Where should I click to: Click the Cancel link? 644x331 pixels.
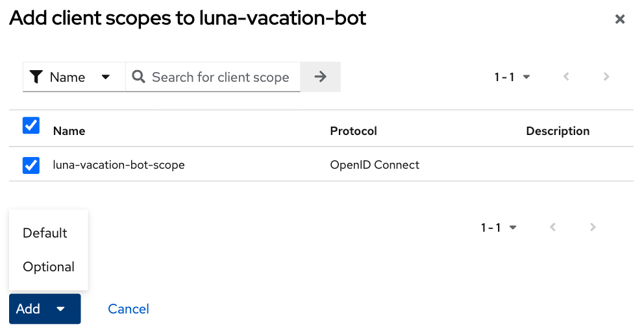(128, 309)
